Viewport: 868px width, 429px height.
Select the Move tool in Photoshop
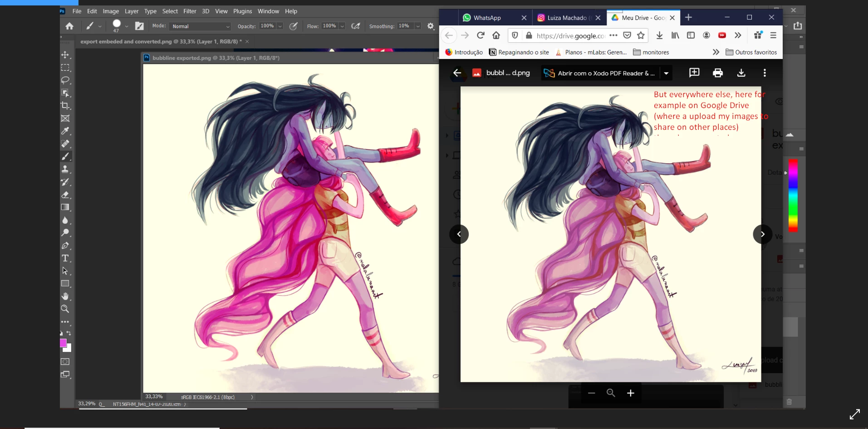tap(65, 55)
